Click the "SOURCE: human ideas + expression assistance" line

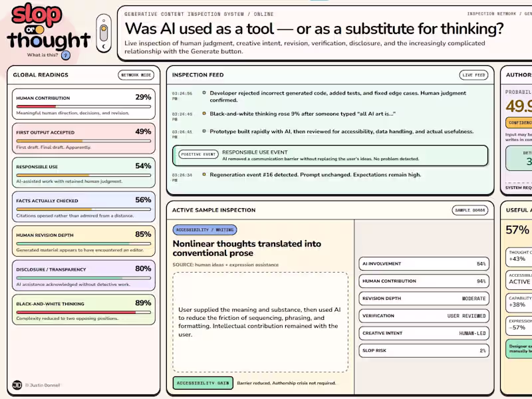(225, 265)
